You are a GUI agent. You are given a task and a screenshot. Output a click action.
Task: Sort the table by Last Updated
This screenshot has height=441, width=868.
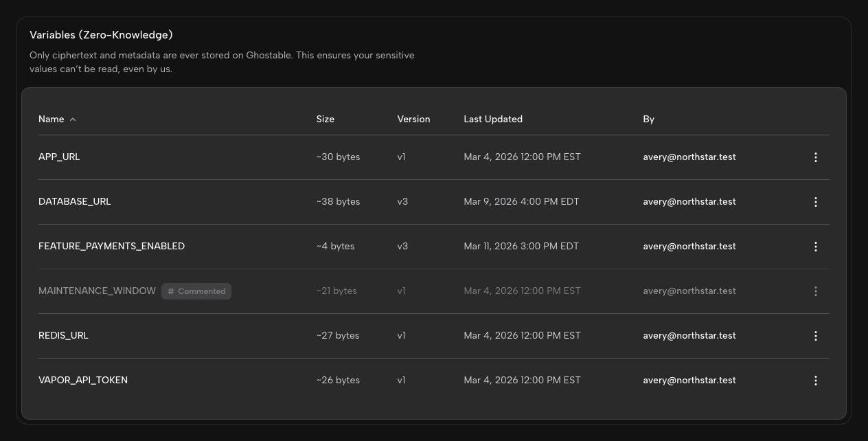[x=493, y=119]
